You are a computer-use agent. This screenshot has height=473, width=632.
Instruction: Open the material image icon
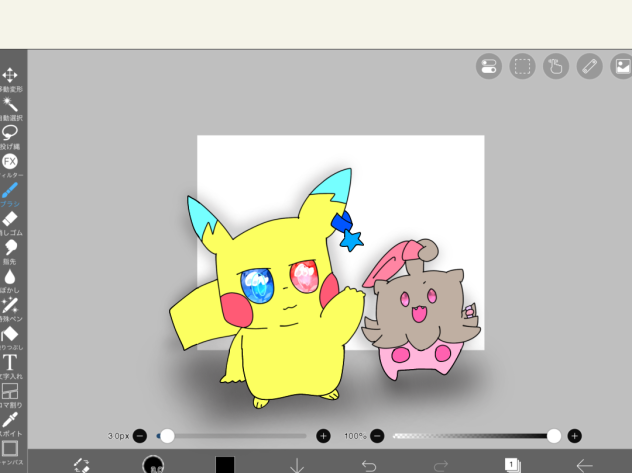(622, 66)
